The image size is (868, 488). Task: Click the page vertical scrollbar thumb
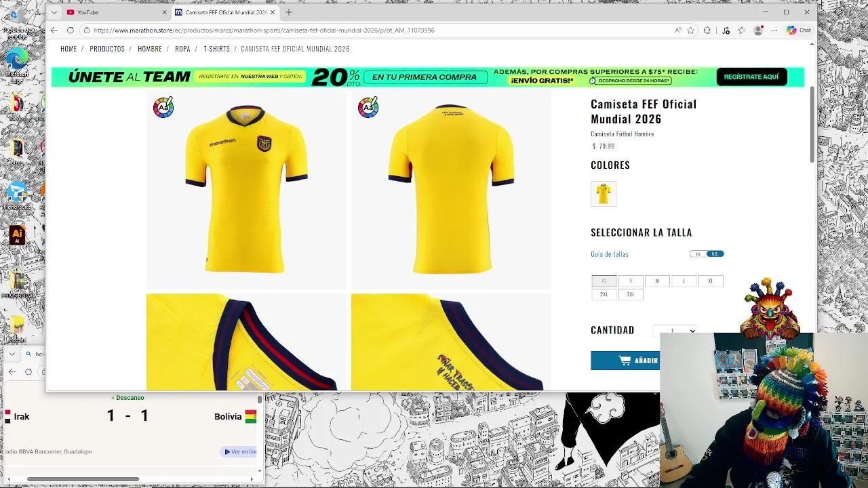(812, 125)
